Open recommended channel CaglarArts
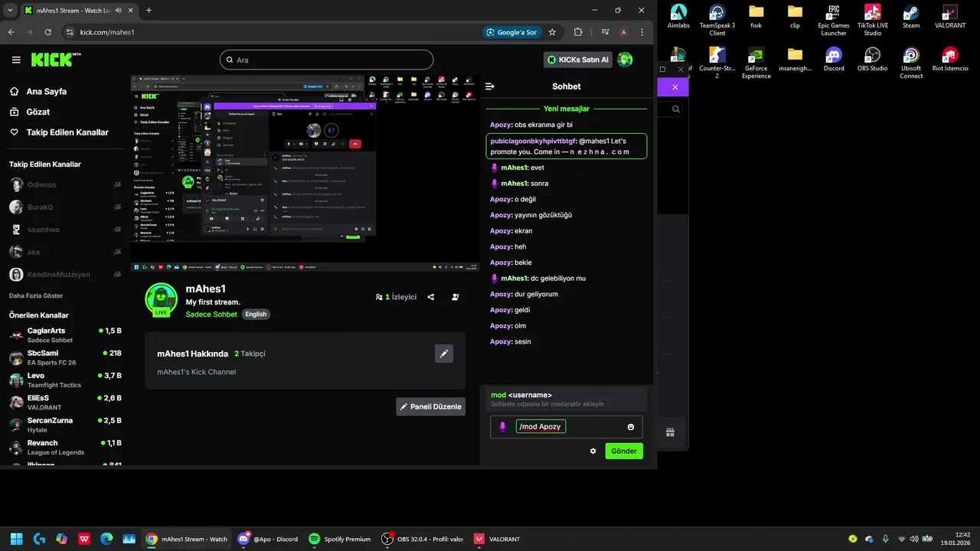Screen dimensions: 980x551 click(65, 335)
